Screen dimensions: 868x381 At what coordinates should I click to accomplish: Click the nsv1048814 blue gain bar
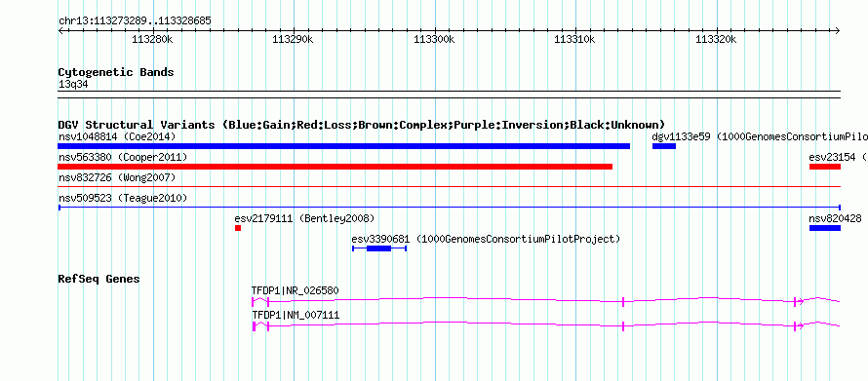[343, 146]
